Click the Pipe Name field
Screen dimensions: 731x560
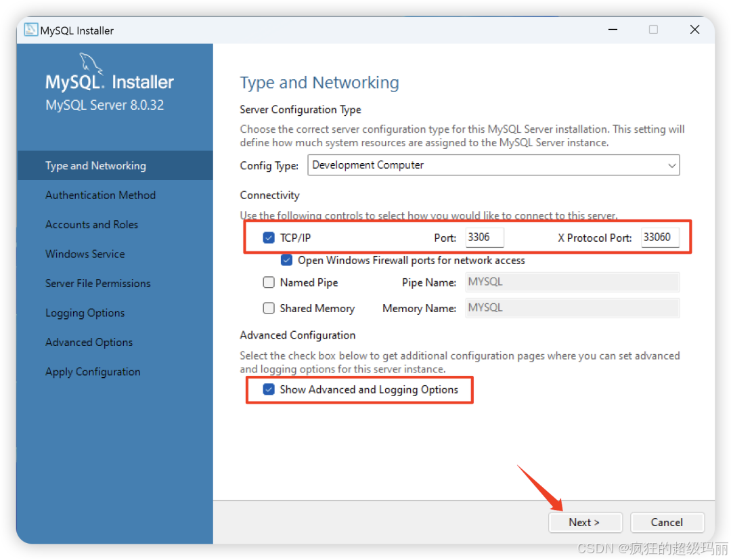click(x=572, y=282)
